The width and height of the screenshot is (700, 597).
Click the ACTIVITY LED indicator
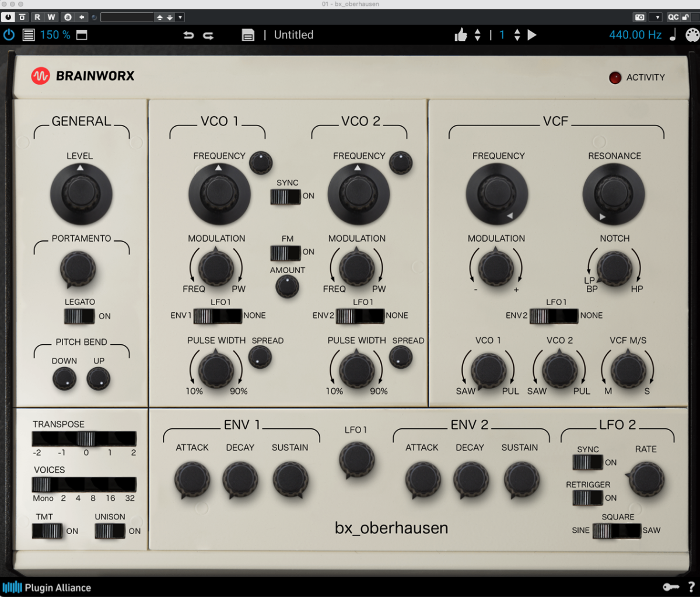pos(615,78)
